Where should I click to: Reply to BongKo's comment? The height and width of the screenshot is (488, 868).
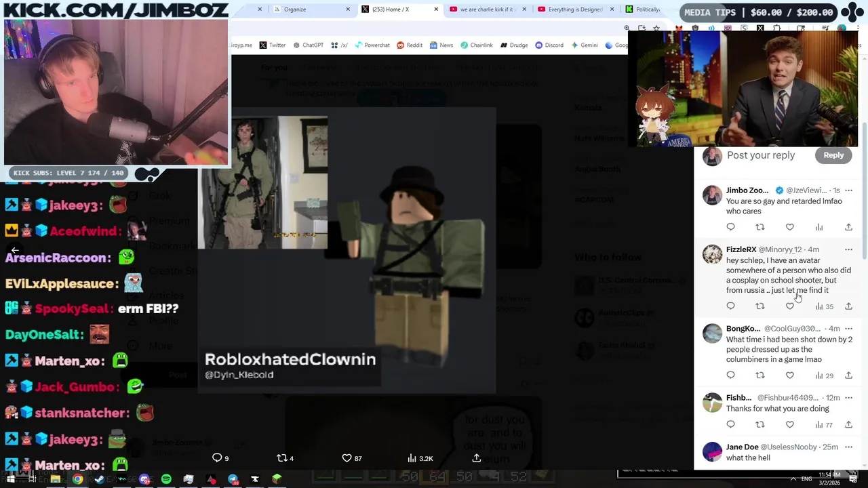click(730, 375)
